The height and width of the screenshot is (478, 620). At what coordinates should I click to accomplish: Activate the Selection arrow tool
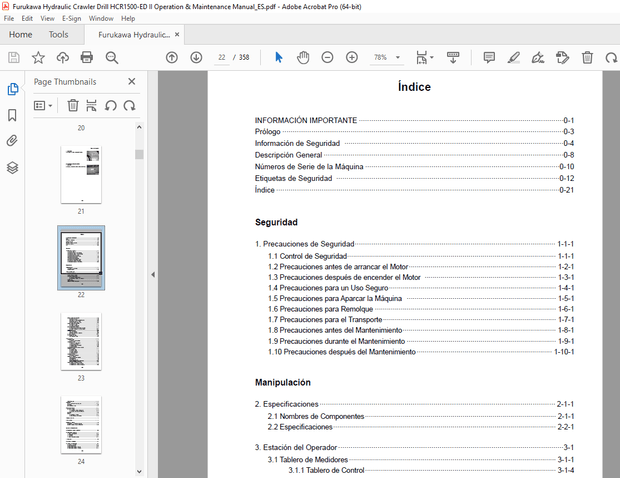[279, 58]
